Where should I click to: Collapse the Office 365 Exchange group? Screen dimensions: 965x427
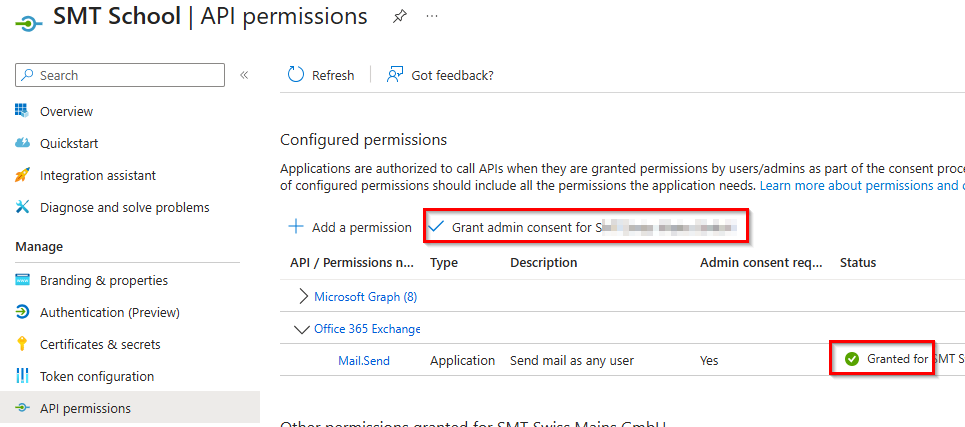pyautogui.click(x=301, y=328)
